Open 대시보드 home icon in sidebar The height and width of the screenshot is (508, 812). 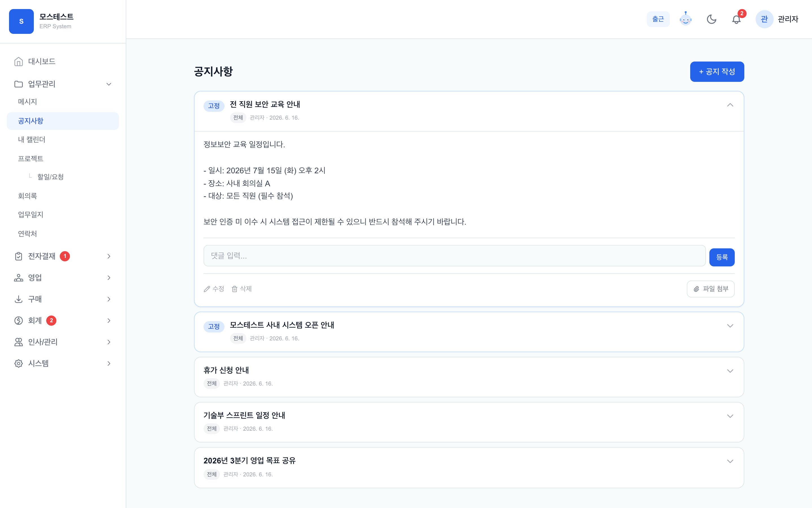click(18, 62)
